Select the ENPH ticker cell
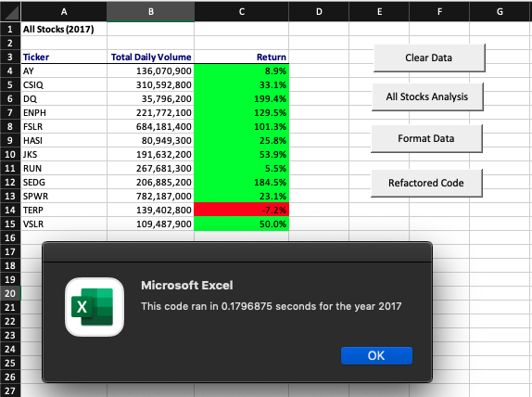This screenshot has height=397, width=532. [64, 113]
